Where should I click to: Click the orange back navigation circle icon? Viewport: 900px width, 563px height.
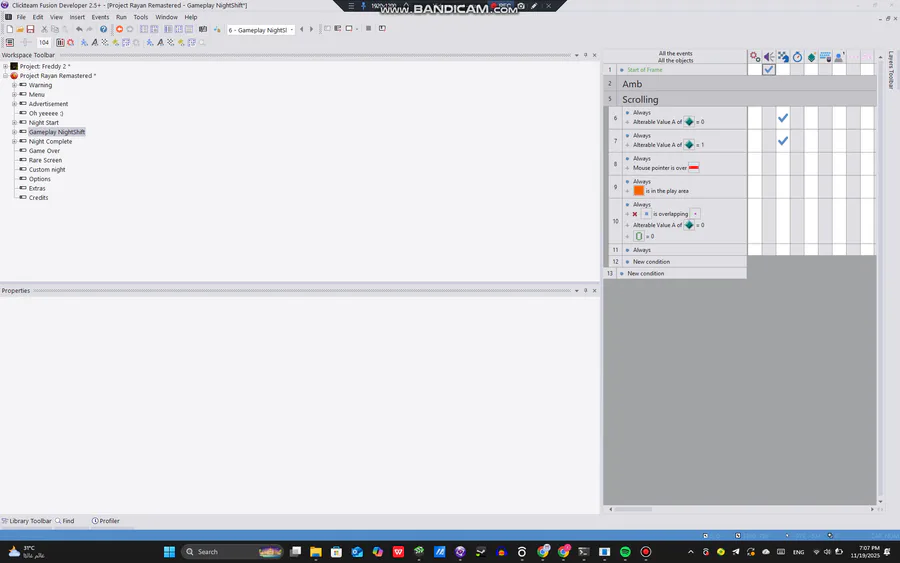click(119, 29)
